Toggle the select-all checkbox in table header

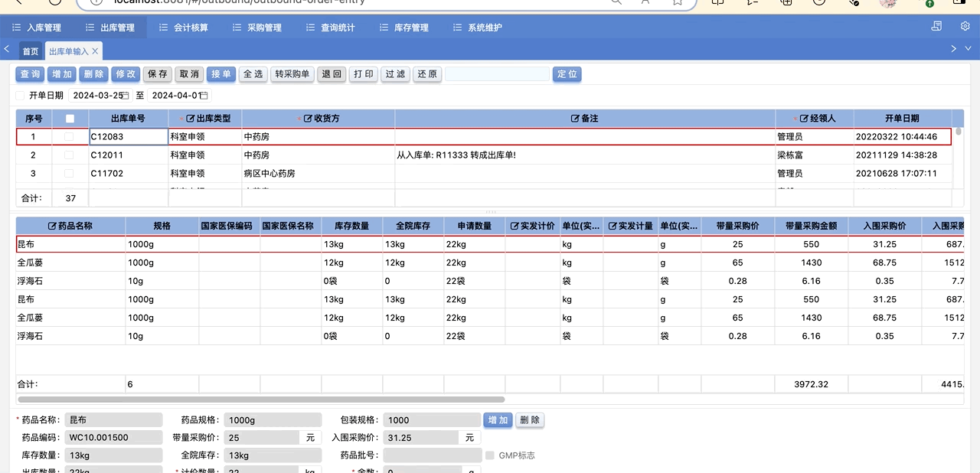point(70,119)
